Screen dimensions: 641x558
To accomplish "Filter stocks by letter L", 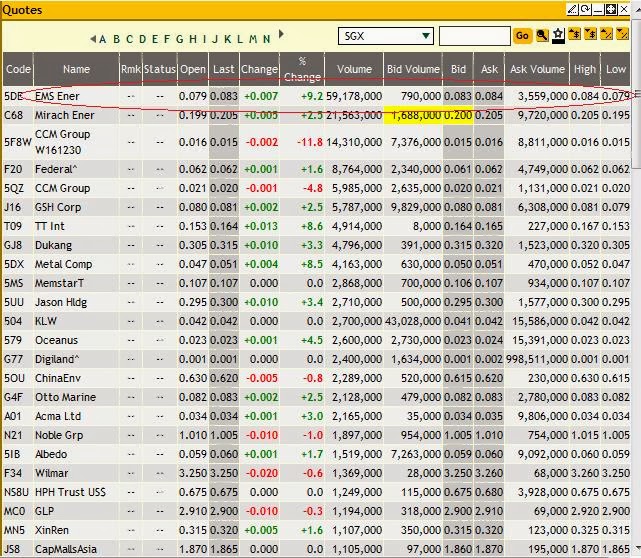I will click(x=240, y=39).
